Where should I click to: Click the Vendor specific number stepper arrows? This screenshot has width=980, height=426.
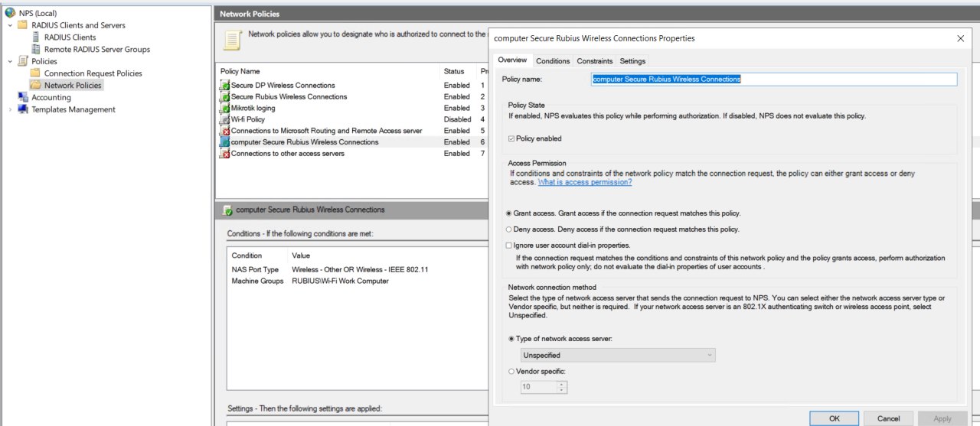click(562, 387)
